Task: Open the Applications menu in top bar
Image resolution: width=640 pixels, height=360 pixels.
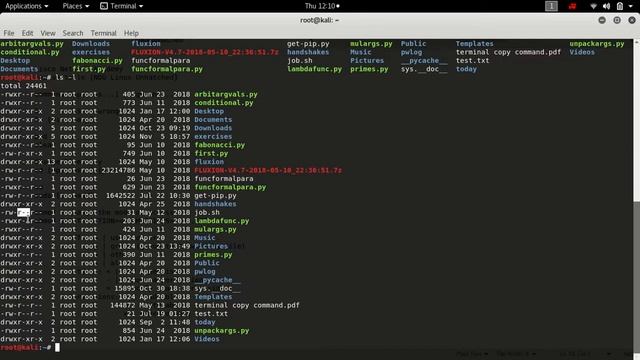Action: 27,6
